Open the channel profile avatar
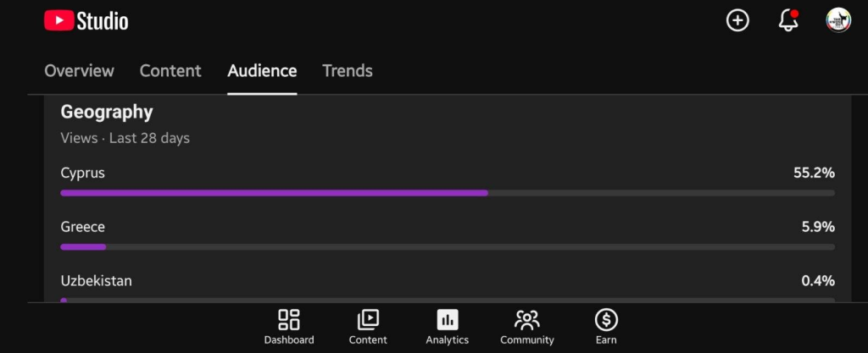This screenshot has height=353, width=868. click(x=838, y=21)
